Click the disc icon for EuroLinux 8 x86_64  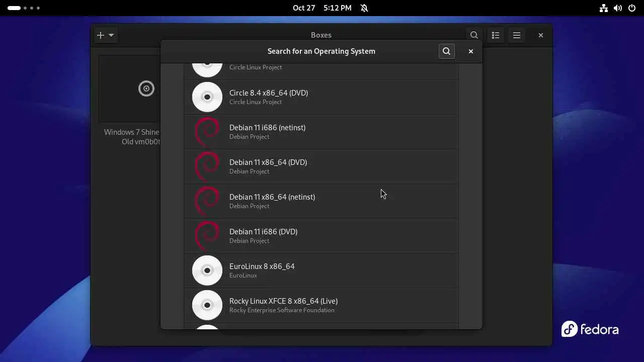207,270
